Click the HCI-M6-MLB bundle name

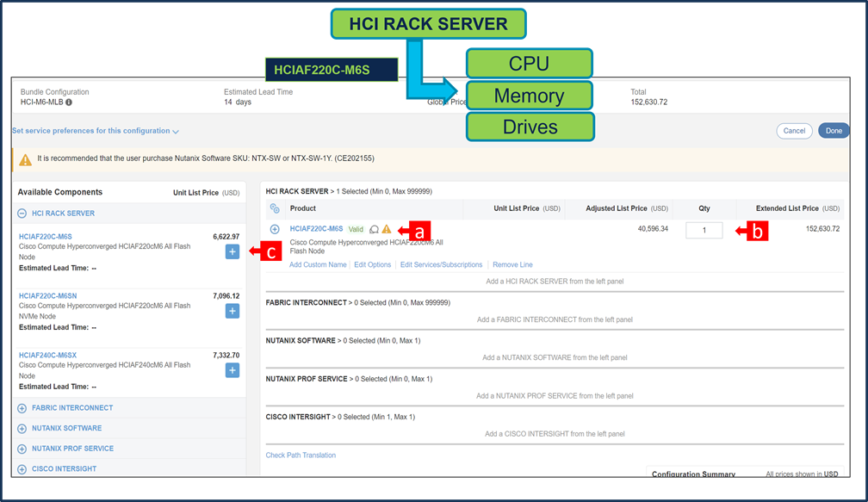click(x=41, y=102)
